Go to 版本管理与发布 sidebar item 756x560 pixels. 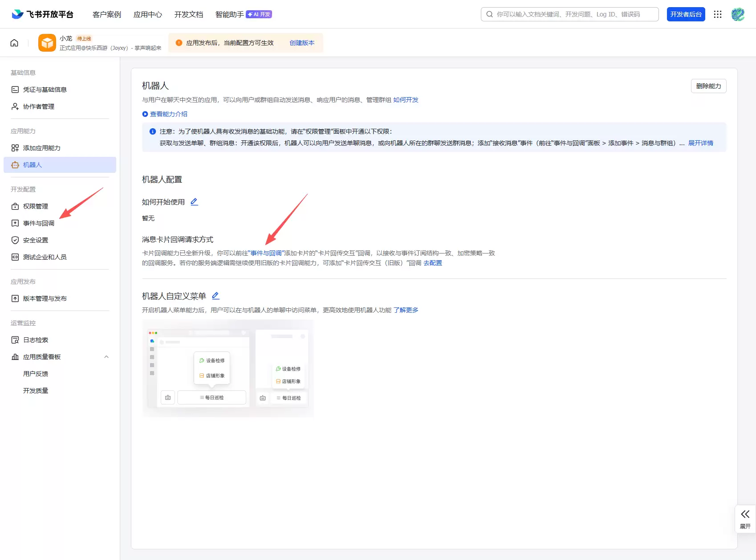[45, 298]
